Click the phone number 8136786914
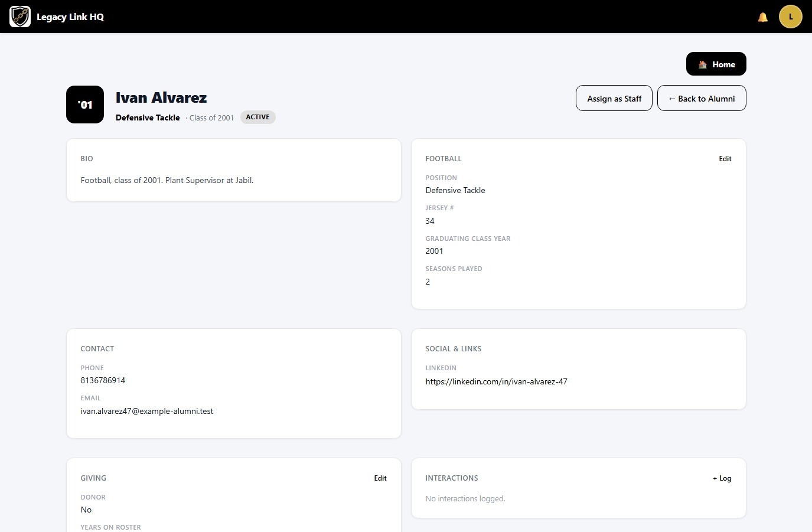 103,380
